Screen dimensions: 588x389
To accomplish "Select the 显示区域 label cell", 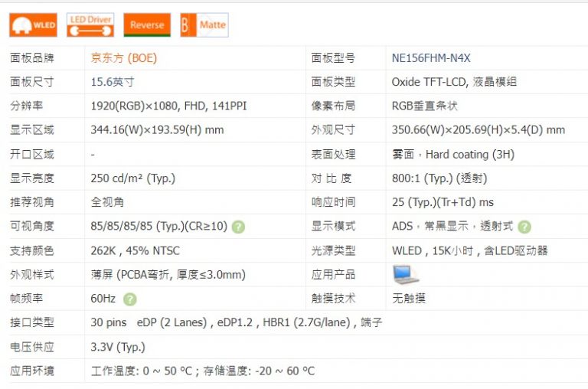I will [32, 130].
